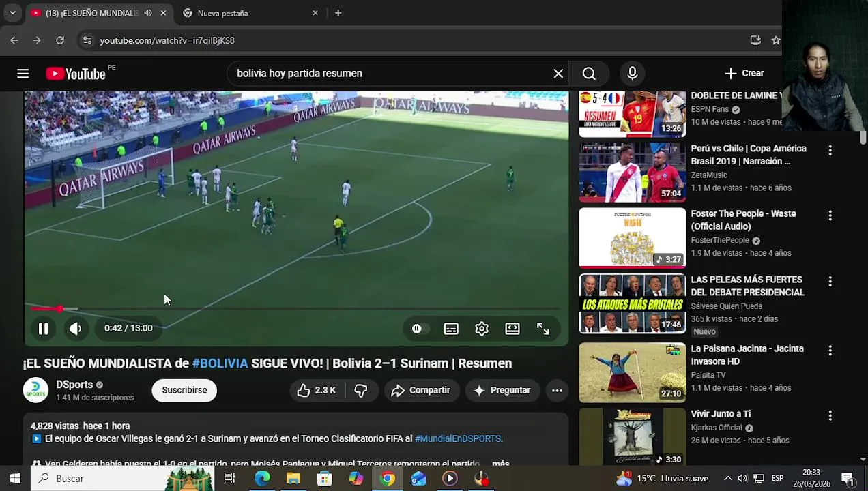
Task: View site information icon in address bar
Action: click(x=87, y=40)
